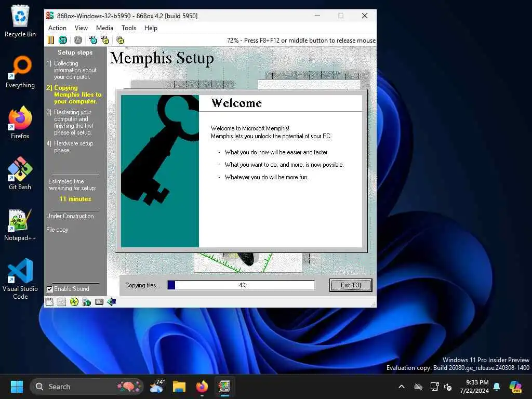Image resolution: width=532 pixels, height=399 pixels.
Task: Click the 'Under Construction' sidebar text
Action: pyautogui.click(x=70, y=216)
